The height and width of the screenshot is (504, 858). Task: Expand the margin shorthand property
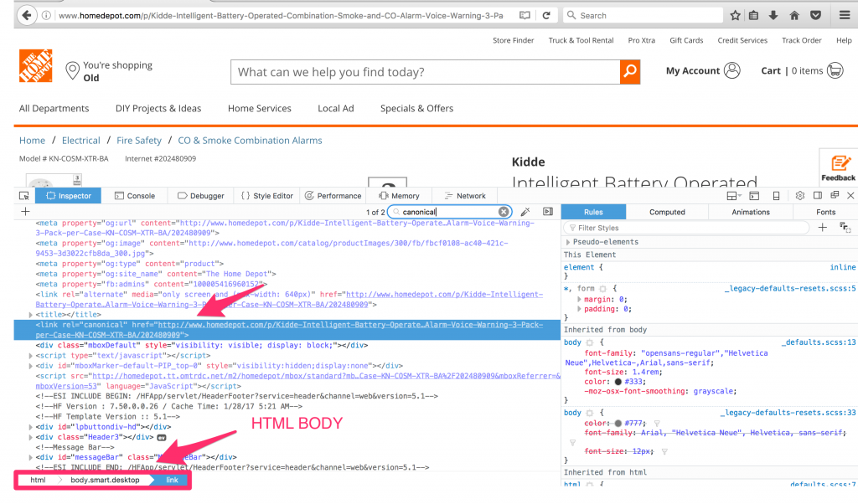[x=579, y=299]
